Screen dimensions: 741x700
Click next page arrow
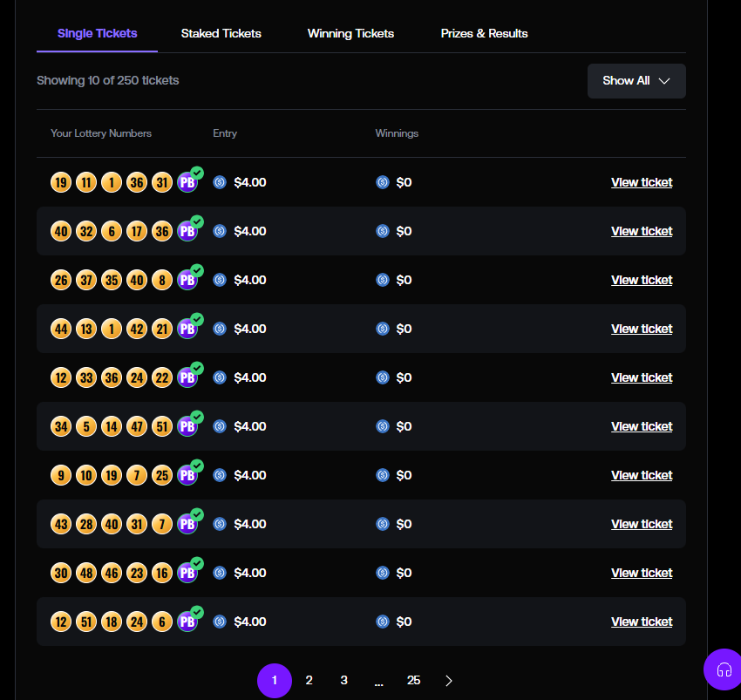448,681
